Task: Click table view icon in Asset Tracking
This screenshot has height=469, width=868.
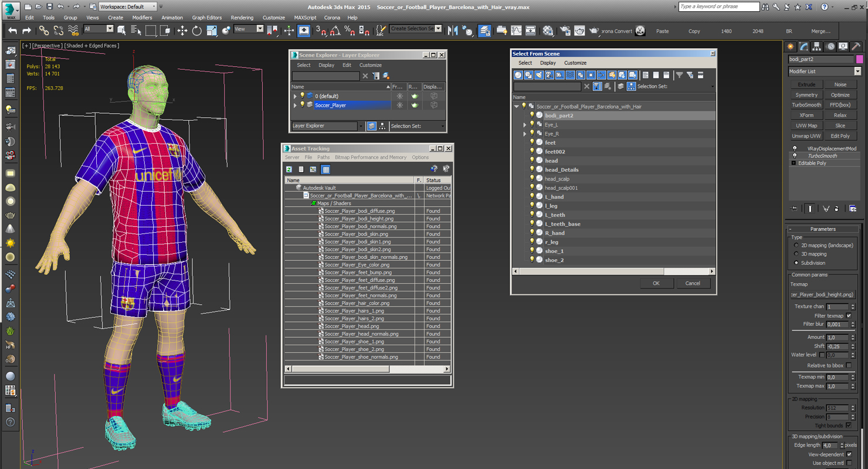Action: 325,169
